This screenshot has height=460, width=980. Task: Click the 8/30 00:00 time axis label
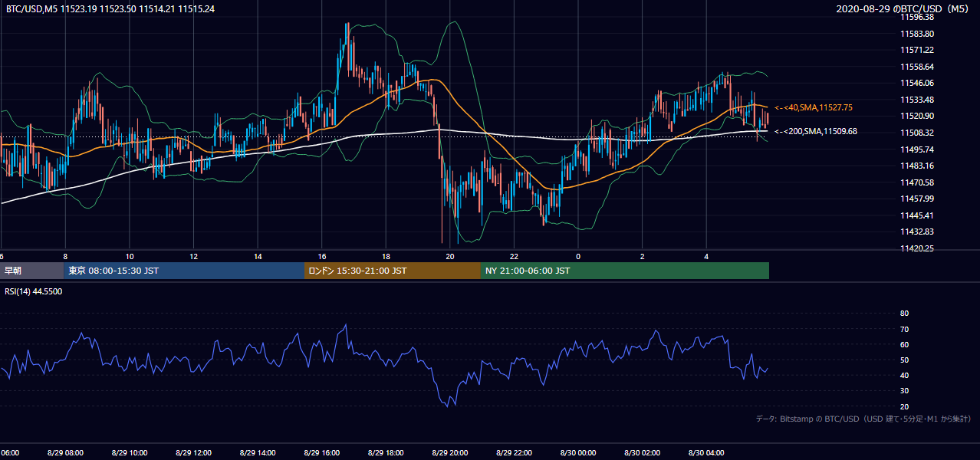click(578, 453)
